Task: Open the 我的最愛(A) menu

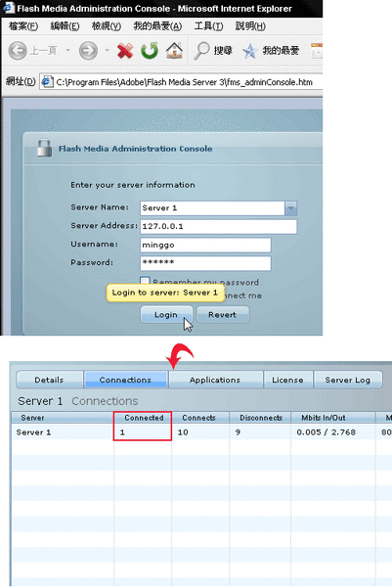Action: 157,26
